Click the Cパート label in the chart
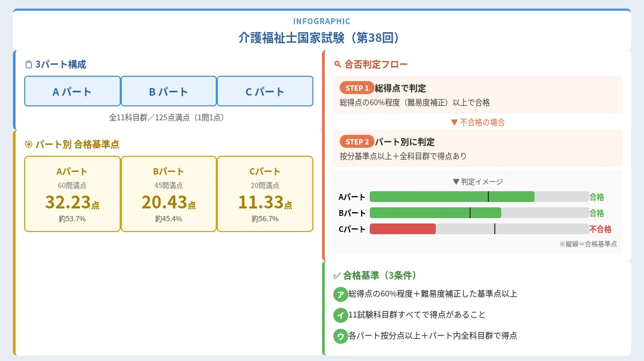Image resolution: width=644 pixels, height=361 pixels. [352, 229]
